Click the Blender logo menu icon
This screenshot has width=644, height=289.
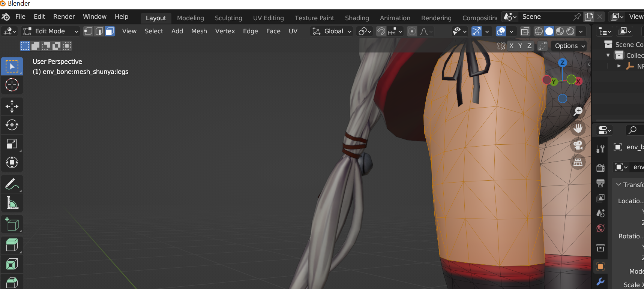point(6,17)
